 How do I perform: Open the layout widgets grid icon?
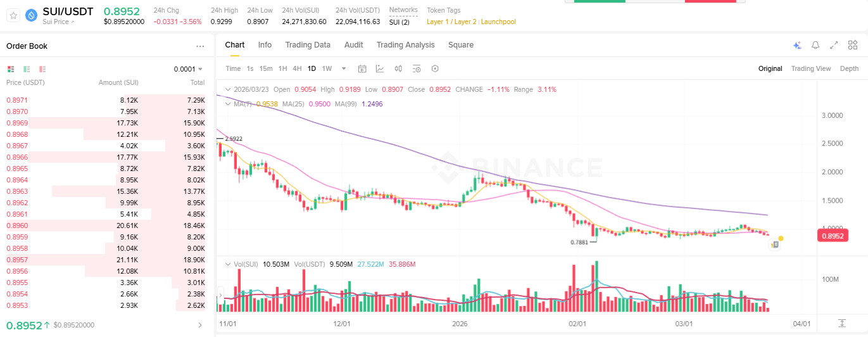852,46
